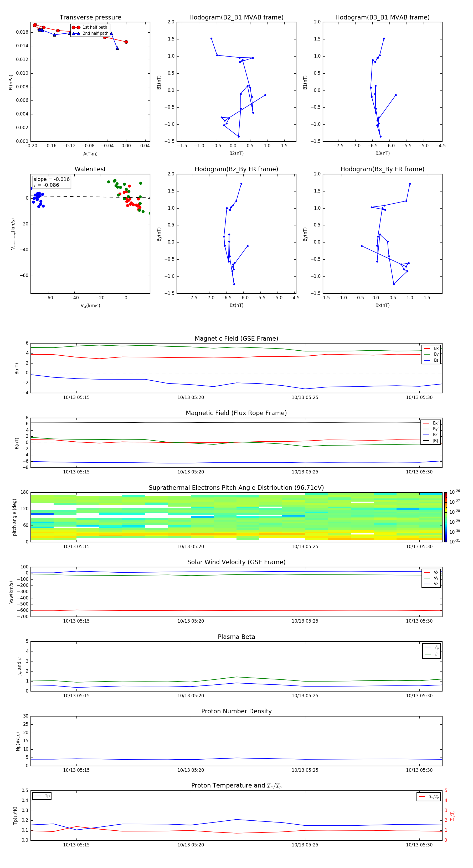Select the "r = -0.086" annotation

click(x=46, y=185)
